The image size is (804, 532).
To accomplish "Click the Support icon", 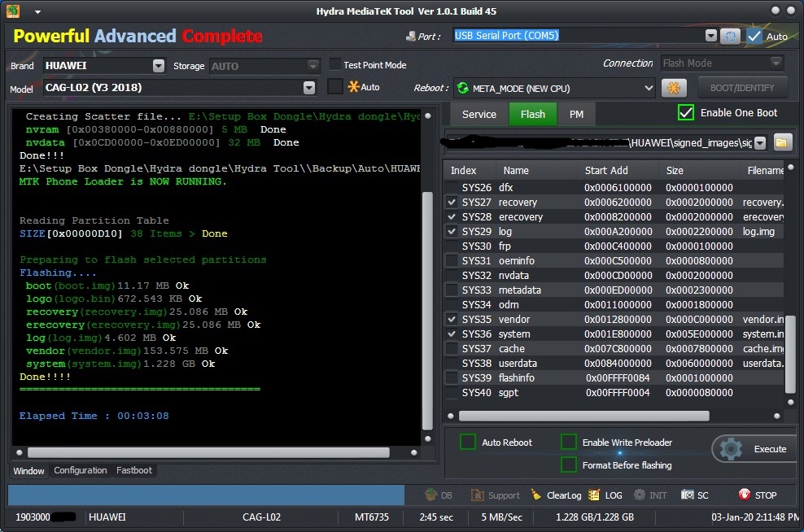I will pos(478,495).
